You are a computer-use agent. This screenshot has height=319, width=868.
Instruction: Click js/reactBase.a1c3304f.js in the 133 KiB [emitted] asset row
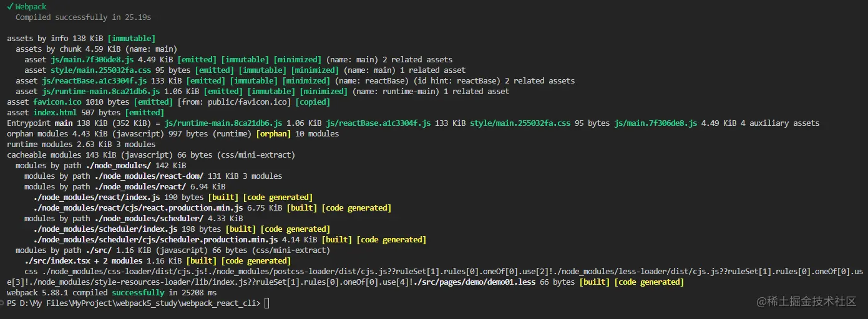click(94, 80)
